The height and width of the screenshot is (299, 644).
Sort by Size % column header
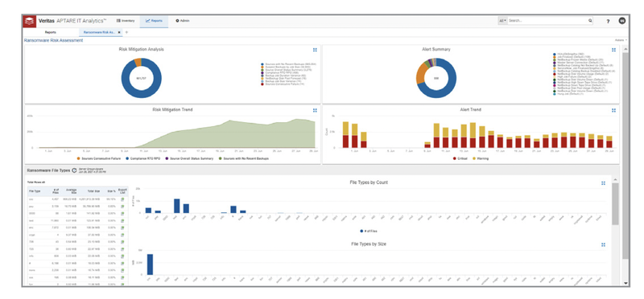111,191
